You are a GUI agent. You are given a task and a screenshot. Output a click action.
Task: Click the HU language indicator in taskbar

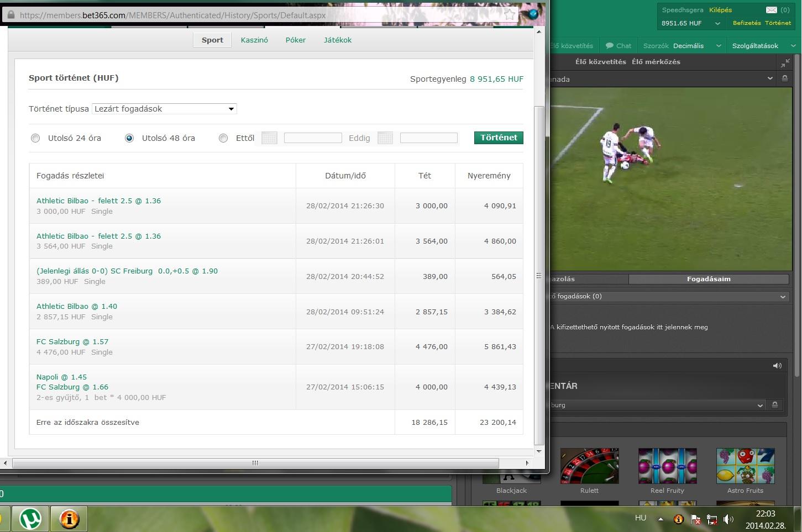(641, 518)
